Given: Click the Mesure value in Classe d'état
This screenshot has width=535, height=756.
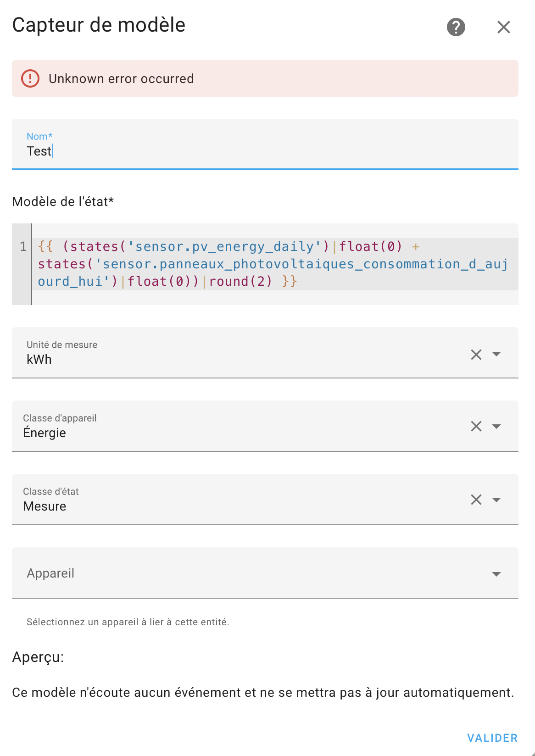Looking at the screenshot, I should 45,506.
